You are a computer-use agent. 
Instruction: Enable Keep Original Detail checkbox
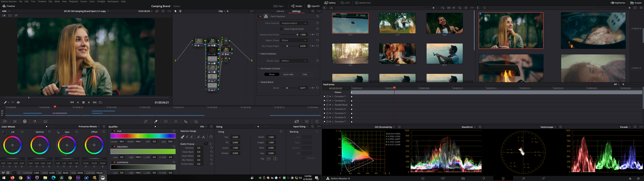pos(281,29)
